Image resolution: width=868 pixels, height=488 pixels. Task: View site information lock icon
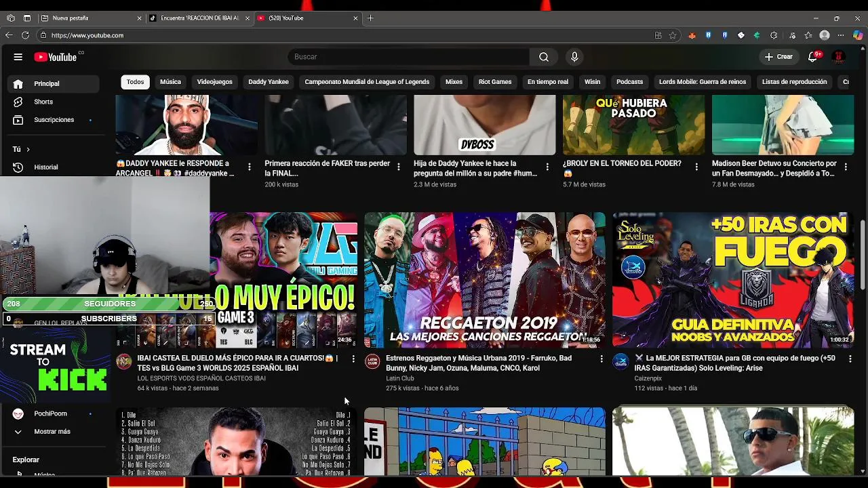[43, 35]
